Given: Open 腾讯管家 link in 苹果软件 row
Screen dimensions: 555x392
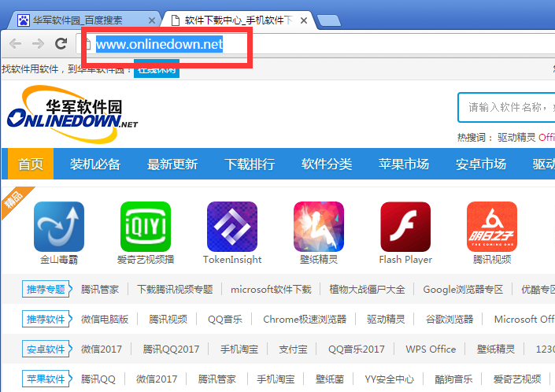Looking at the screenshot, I should [217, 379].
